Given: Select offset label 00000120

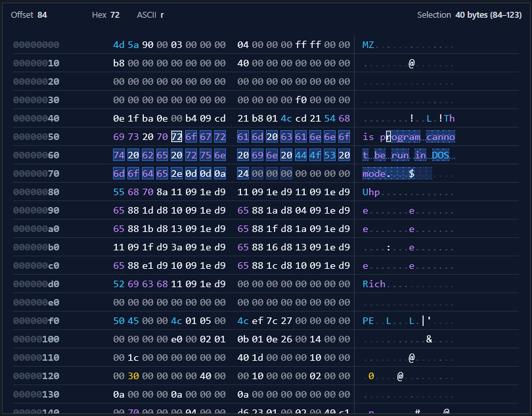Looking at the screenshot, I should tap(36, 376).
